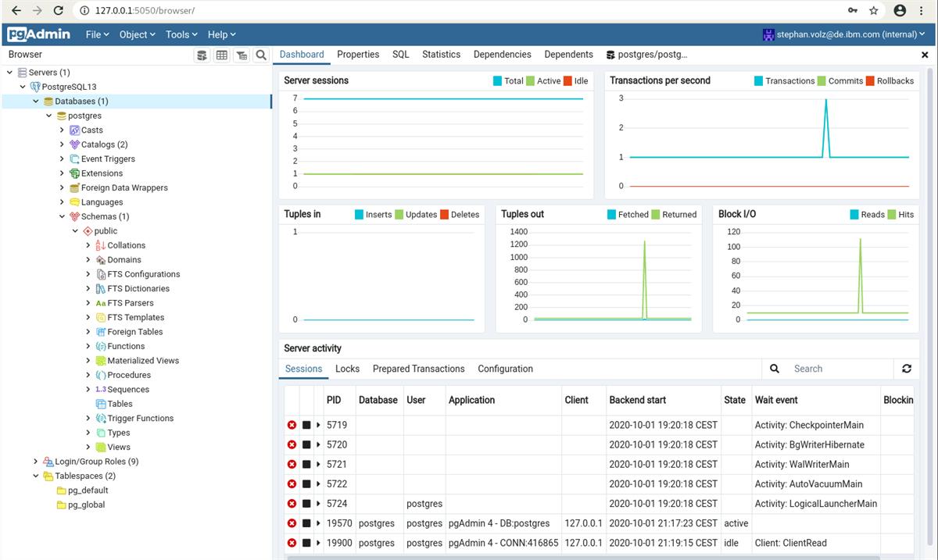Show the Configuration activity tab
The height and width of the screenshot is (560, 938).
505,369
